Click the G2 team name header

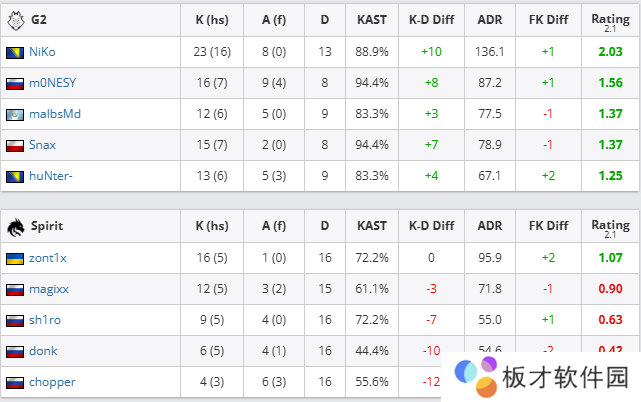[x=39, y=19]
